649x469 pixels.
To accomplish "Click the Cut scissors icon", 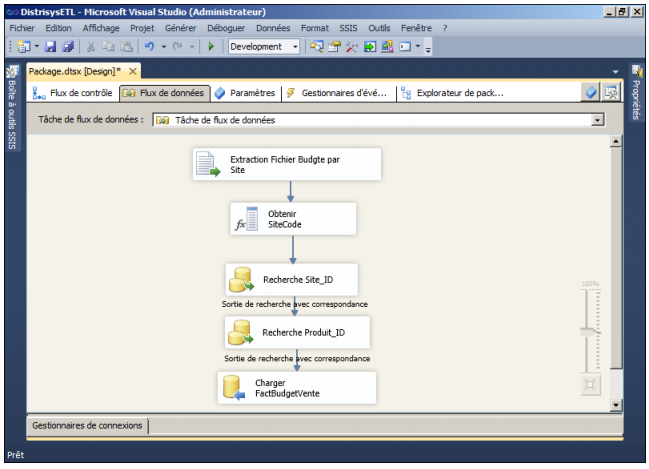I will [91, 47].
